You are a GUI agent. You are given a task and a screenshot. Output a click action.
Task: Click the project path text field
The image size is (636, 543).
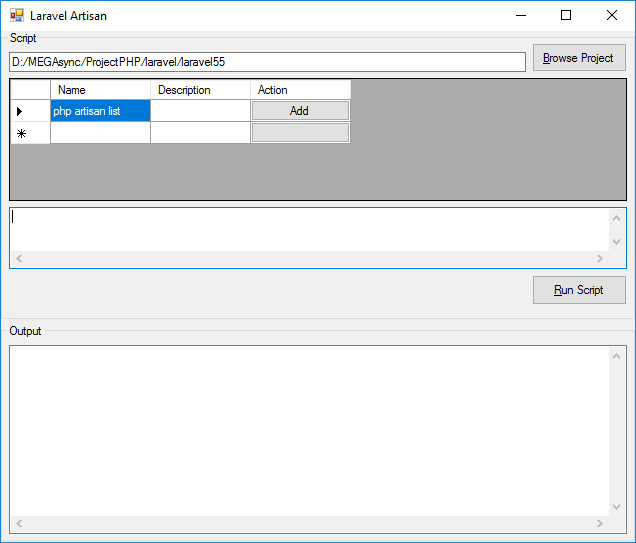[267, 62]
